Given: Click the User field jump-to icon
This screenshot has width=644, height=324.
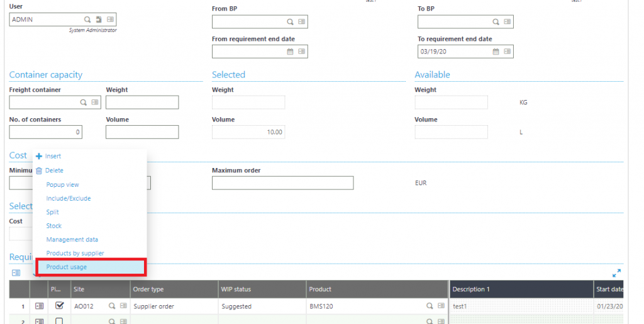Looking at the screenshot, I should [x=99, y=20].
